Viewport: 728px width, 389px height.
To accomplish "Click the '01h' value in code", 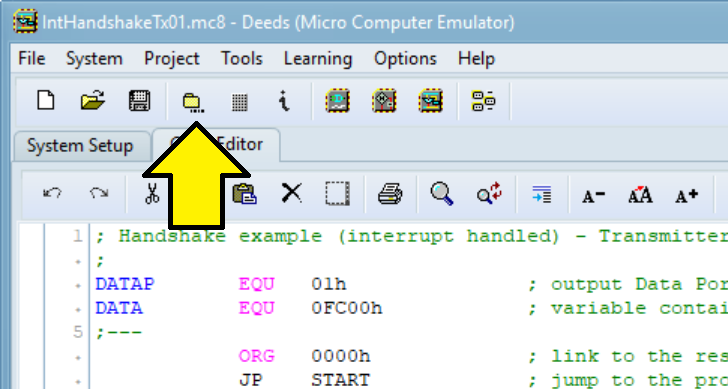I will click(x=329, y=284).
